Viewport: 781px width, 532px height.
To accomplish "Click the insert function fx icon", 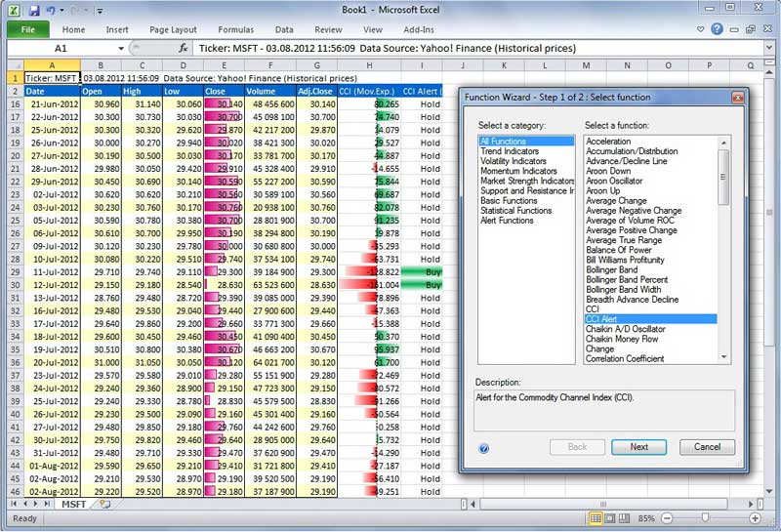I will [183, 48].
